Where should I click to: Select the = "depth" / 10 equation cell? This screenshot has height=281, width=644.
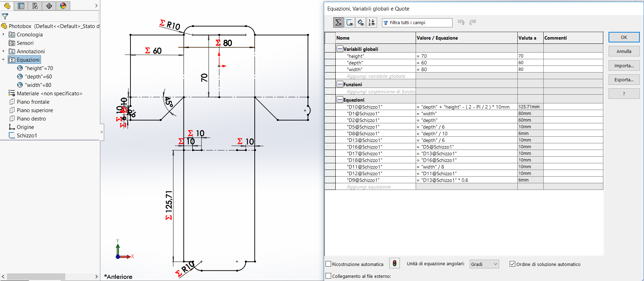(467, 133)
